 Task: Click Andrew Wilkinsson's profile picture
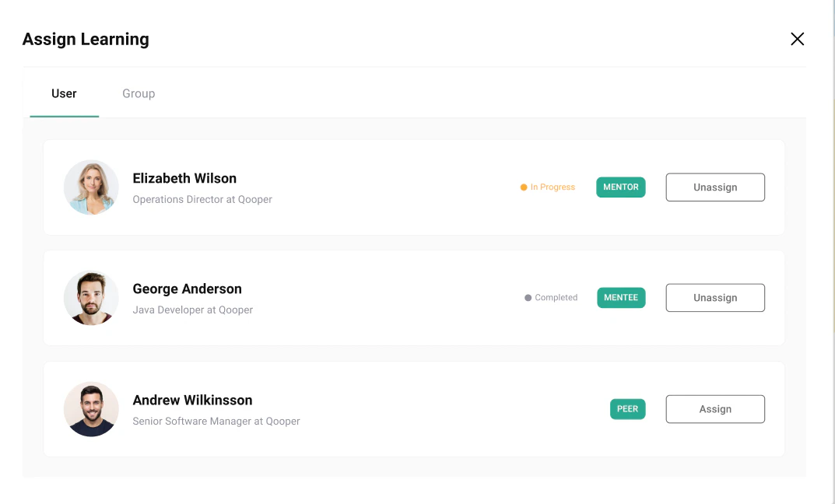click(x=91, y=408)
